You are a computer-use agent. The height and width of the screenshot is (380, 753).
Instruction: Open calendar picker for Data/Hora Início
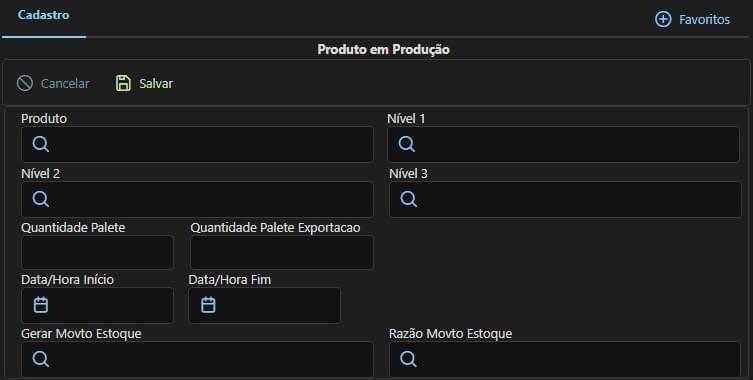coord(41,305)
